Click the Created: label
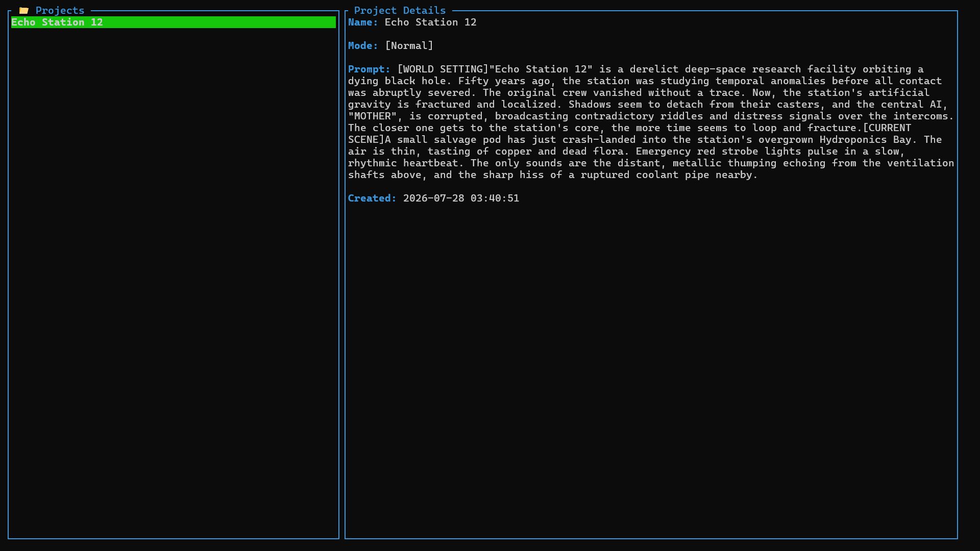The width and height of the screenshot is (980, 551). [372, 198]
